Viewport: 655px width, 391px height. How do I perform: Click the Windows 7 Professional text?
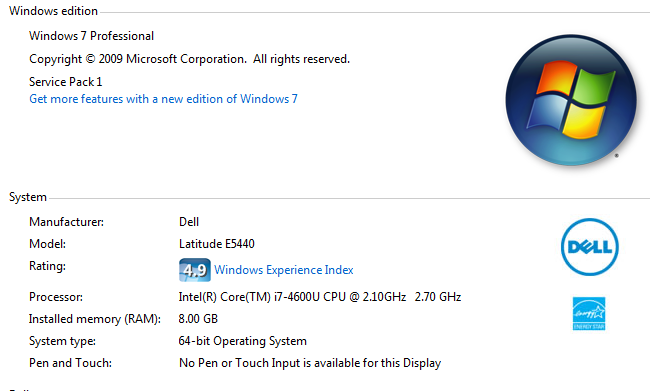pos(91,36)
